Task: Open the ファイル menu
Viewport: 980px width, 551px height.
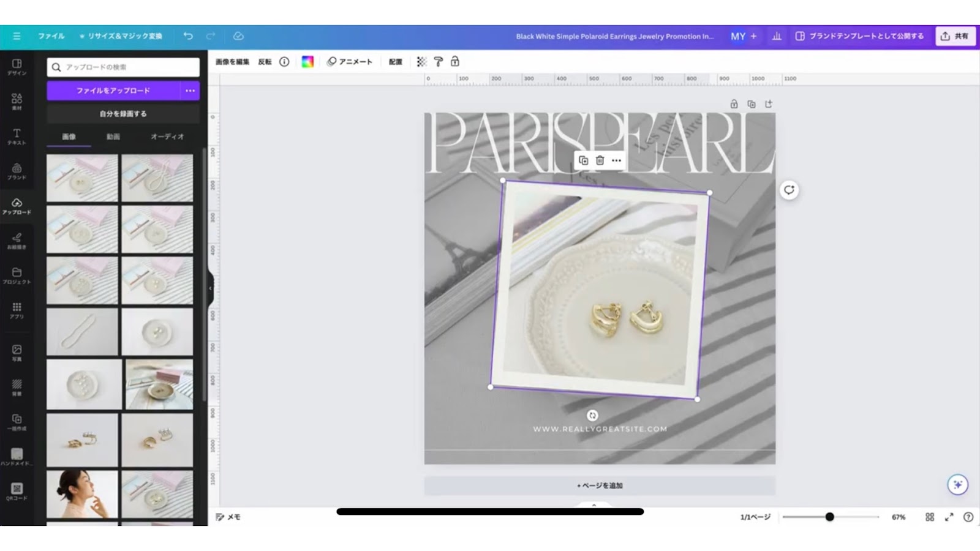Action: 51,36
